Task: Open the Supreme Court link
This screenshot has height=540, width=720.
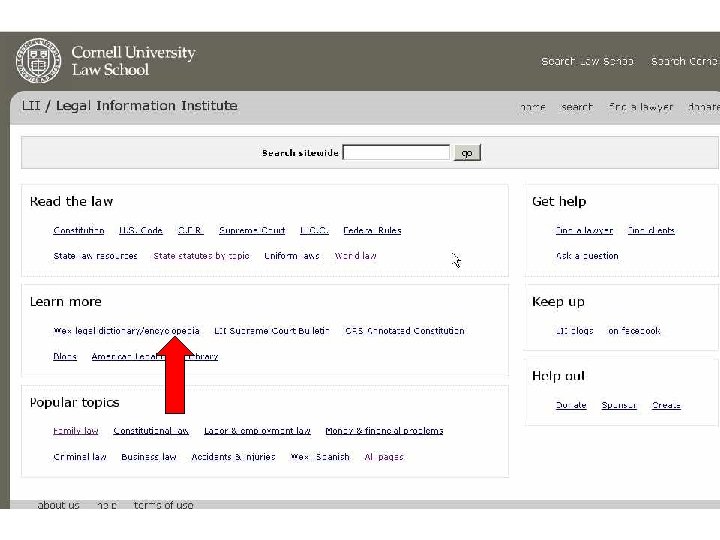Action: click(252, 231)
